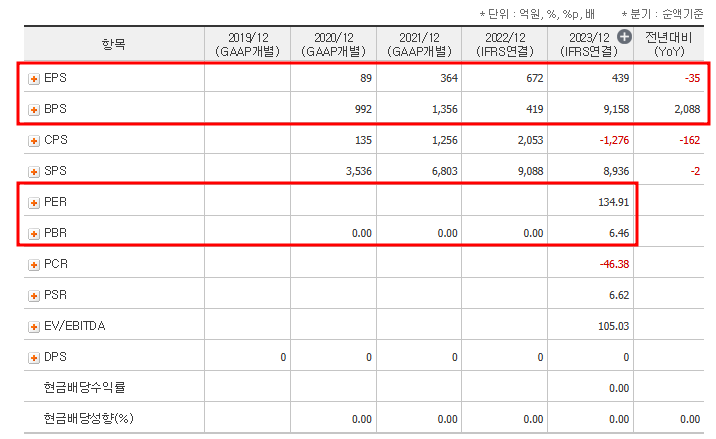
Task: Select PBR value 6.46
Action: pos(619,233)
